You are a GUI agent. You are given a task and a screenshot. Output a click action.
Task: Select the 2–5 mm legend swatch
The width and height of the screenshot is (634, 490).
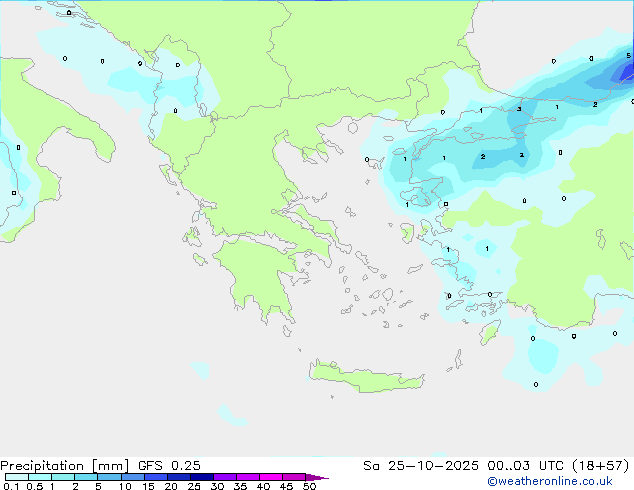tap(86, 477)
